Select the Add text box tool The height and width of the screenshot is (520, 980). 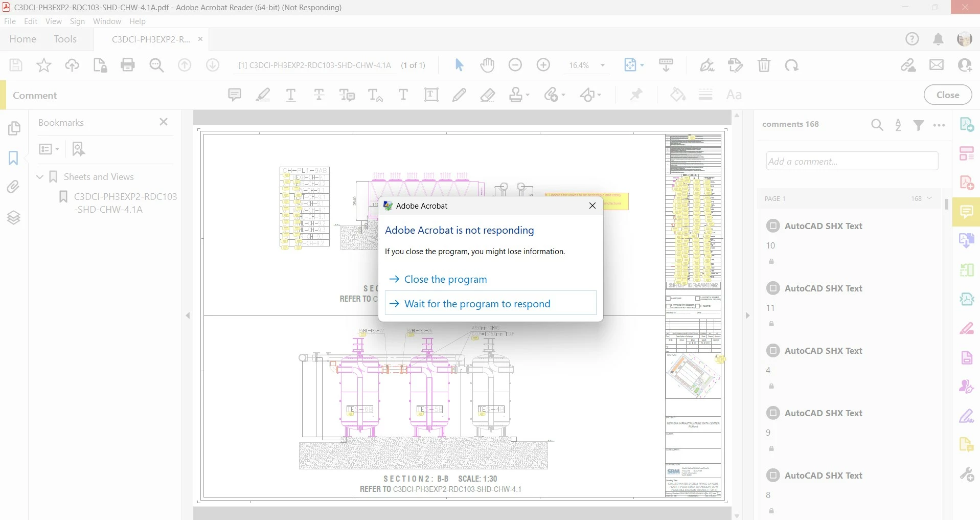pyautogui.click(x=431, y=95)
